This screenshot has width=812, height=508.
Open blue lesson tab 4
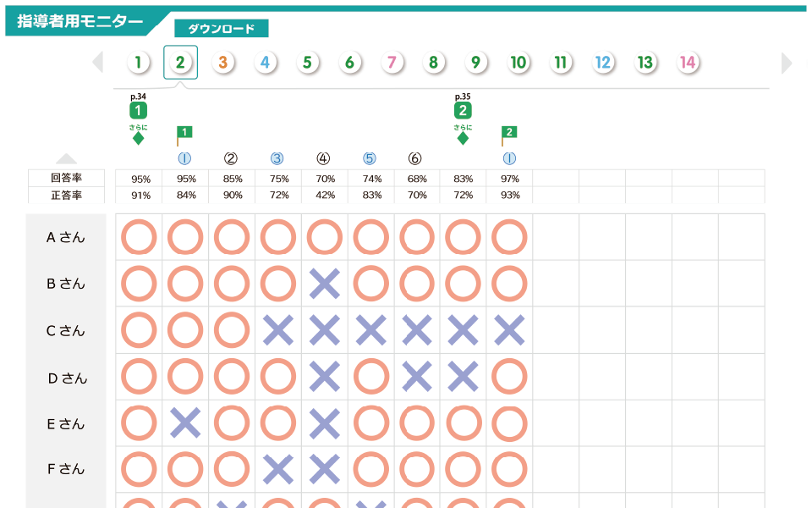(265, 62)
